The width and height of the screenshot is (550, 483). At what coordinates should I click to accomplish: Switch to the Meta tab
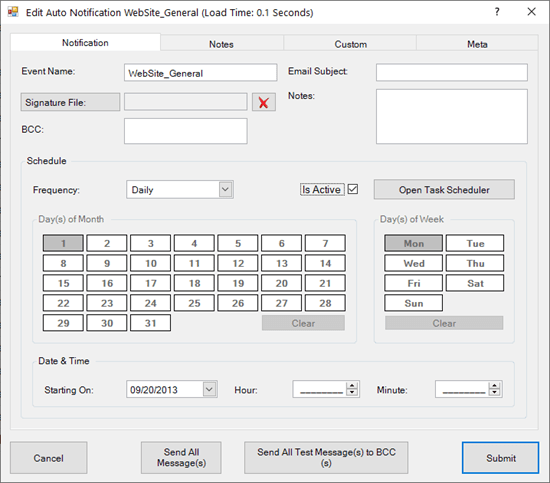(477, 44)
